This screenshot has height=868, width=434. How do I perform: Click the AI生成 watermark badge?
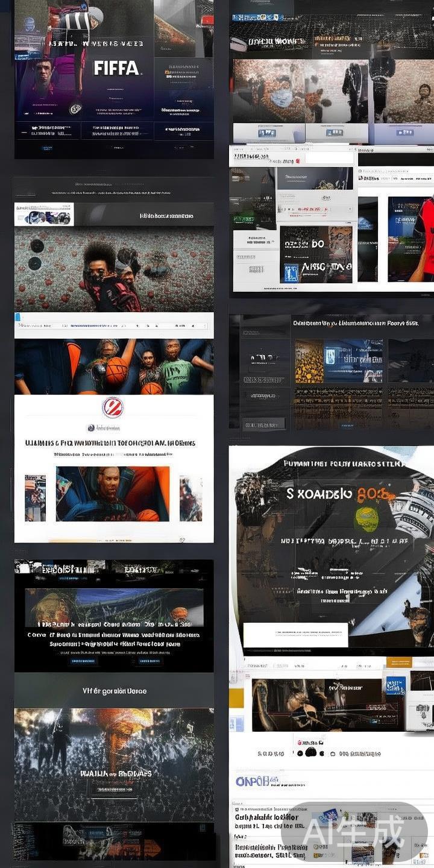[x=354, y=832]
